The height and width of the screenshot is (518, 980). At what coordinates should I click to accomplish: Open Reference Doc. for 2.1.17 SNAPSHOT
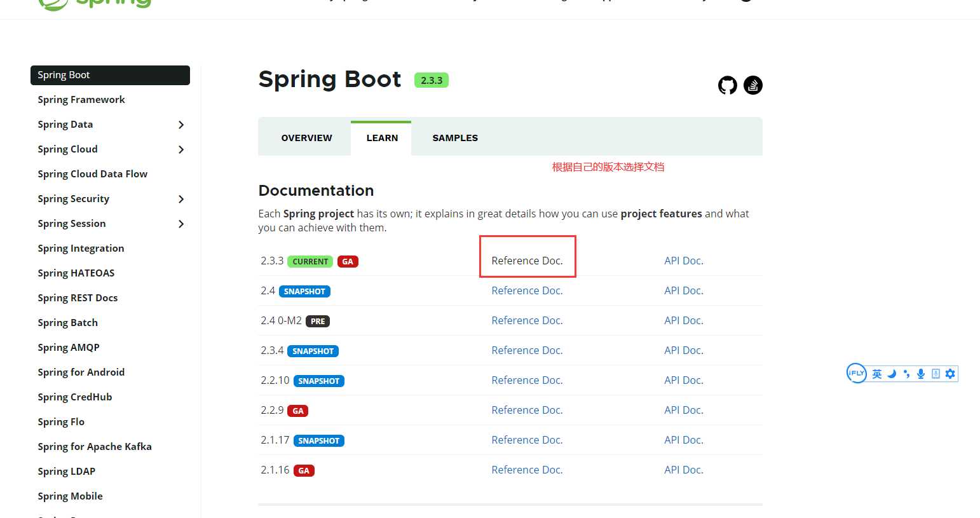527,440
